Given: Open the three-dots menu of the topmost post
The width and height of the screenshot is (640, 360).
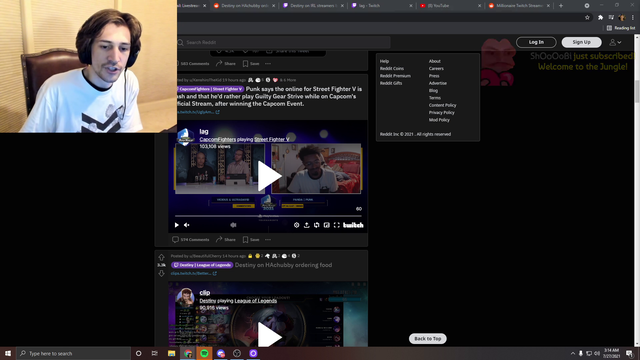Looking at the screenshot, I should (268, 64).
